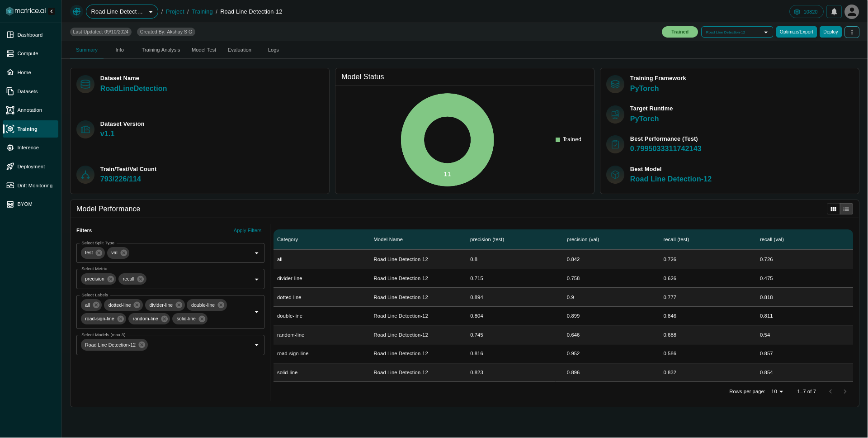Click the dataset version v1.1 value
Image resolution: width=868 pixels, height=438 pixels.
point(107,134)
